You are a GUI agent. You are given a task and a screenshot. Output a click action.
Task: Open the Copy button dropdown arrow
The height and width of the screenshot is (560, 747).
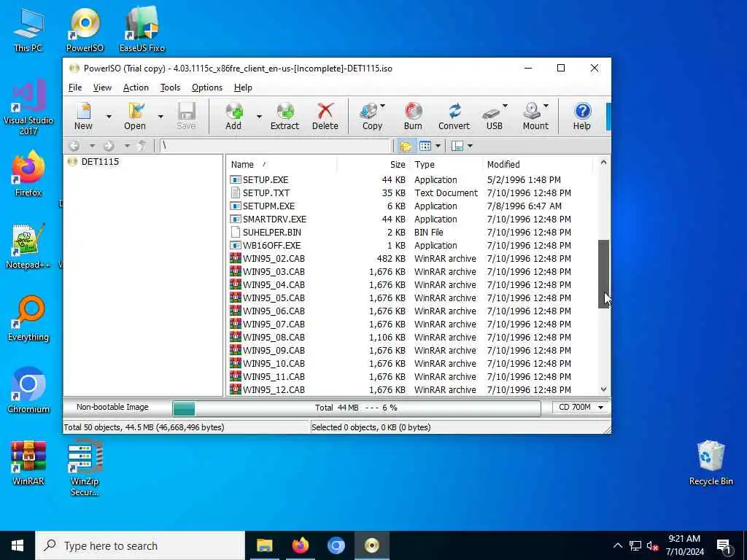pos(382,106)
